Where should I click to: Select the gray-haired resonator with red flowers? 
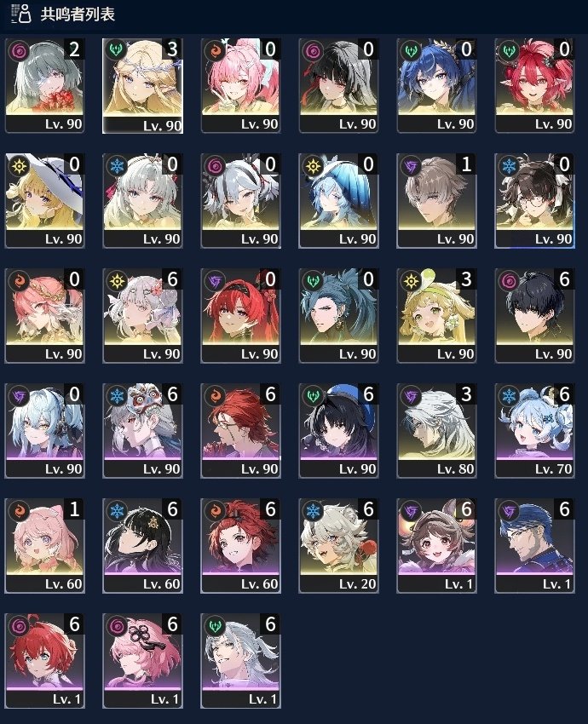(x=45, y=86)
